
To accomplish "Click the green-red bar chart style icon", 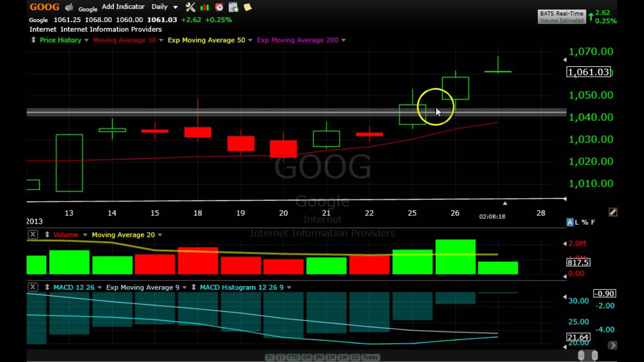I will 205,7.
